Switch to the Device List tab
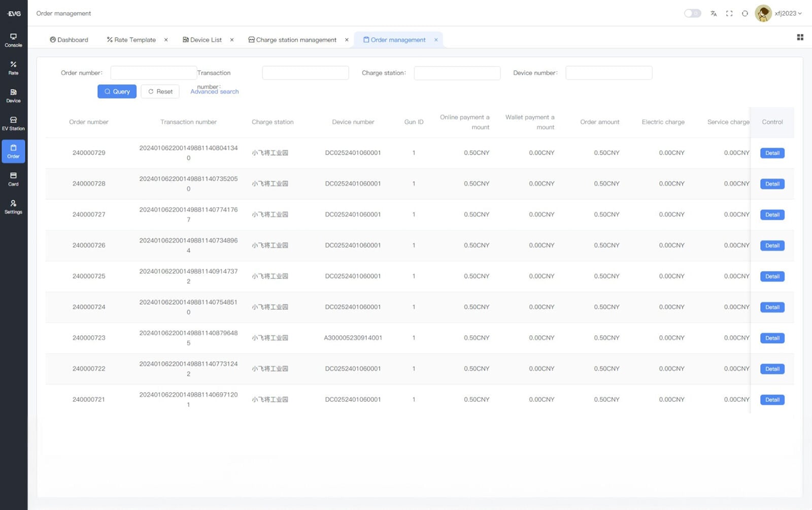 click(x=202, y=40)
